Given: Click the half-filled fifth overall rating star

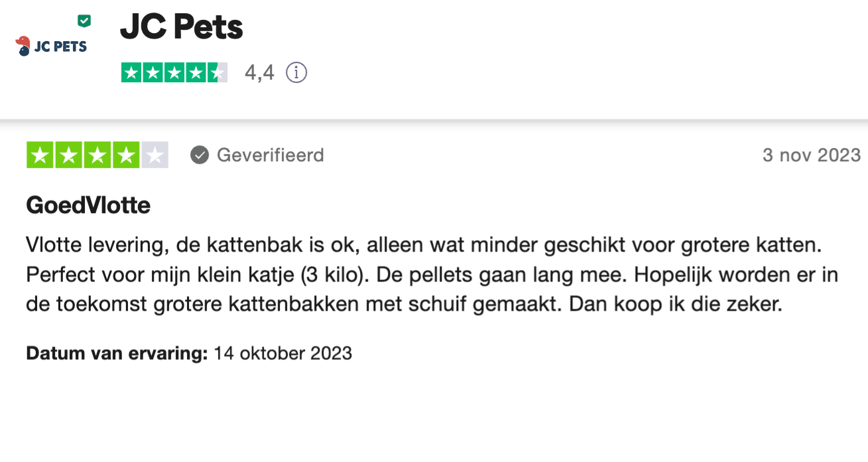Looking at the screenshot, I should click(x=217, y=72).
